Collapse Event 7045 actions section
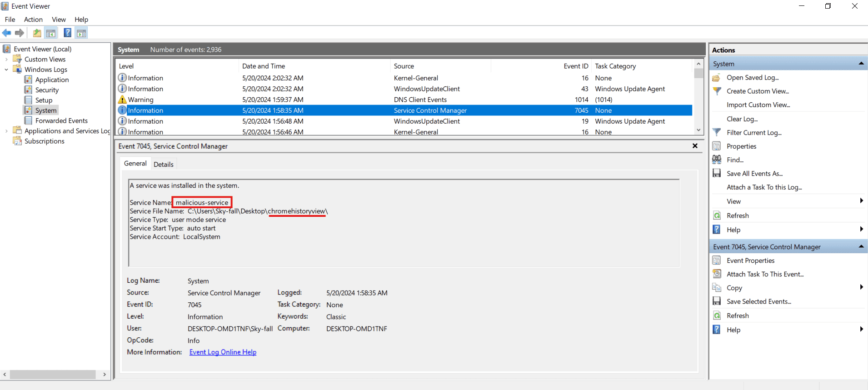This screenshot has height=390, width=868. (861, 246)
